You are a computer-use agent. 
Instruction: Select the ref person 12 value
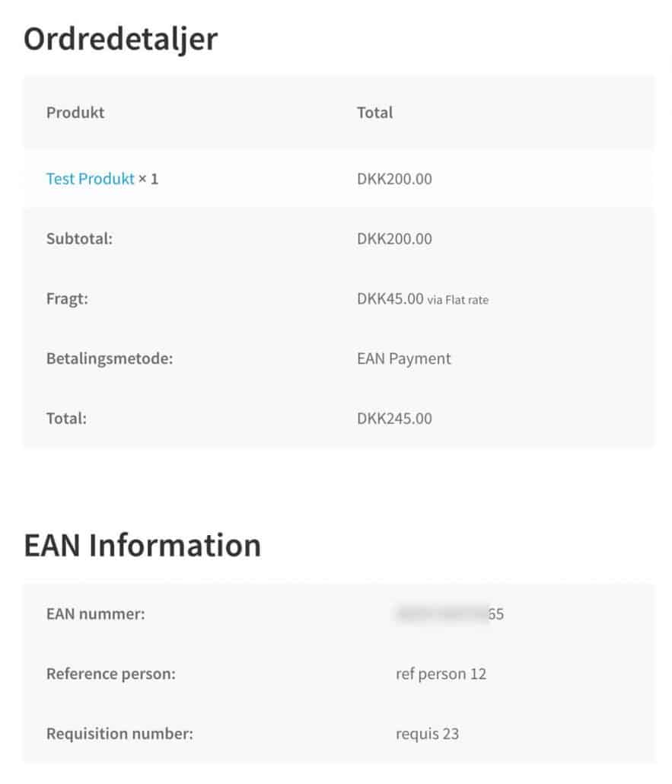point(441,674)
